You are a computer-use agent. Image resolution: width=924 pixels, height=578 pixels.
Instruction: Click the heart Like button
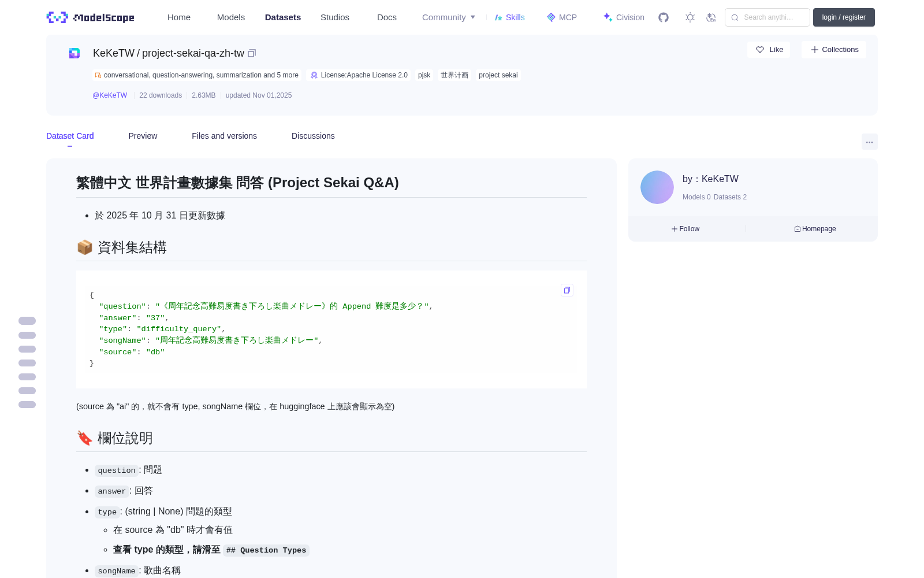(769, 50)
